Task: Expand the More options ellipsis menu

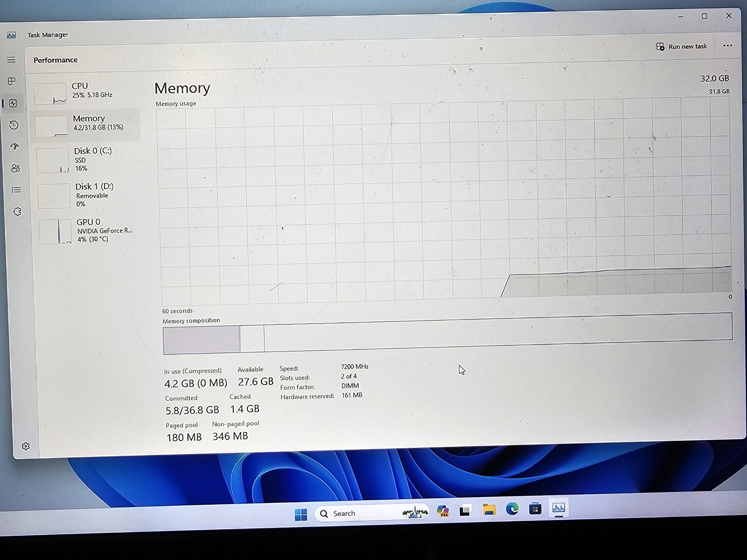Action: click(x=727, y=46)
